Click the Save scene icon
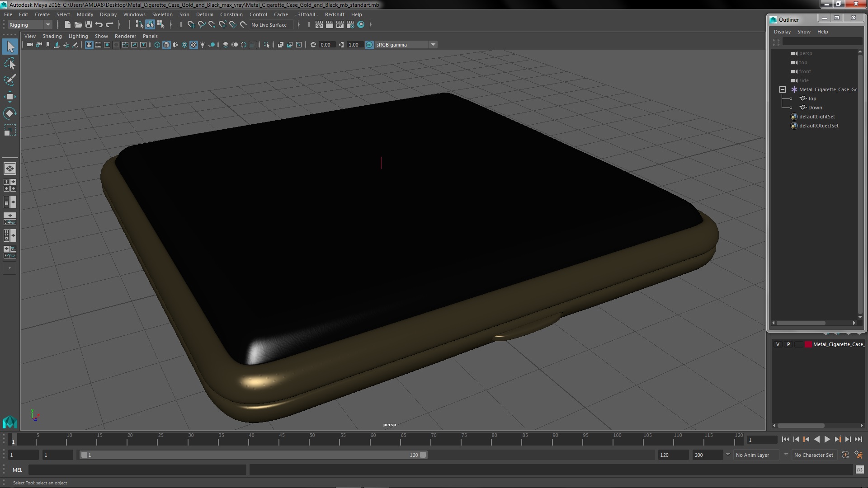This screenshot has height=488, width=868. pos(89,25)
